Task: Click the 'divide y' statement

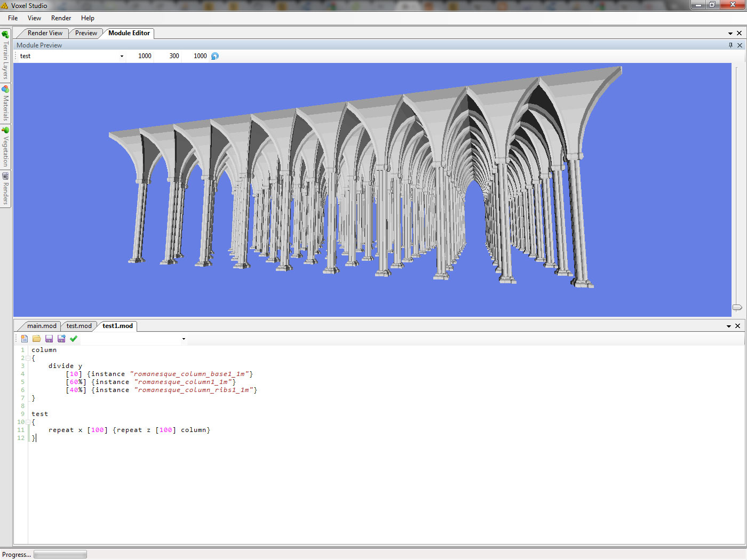Action: tap(65, 366)
